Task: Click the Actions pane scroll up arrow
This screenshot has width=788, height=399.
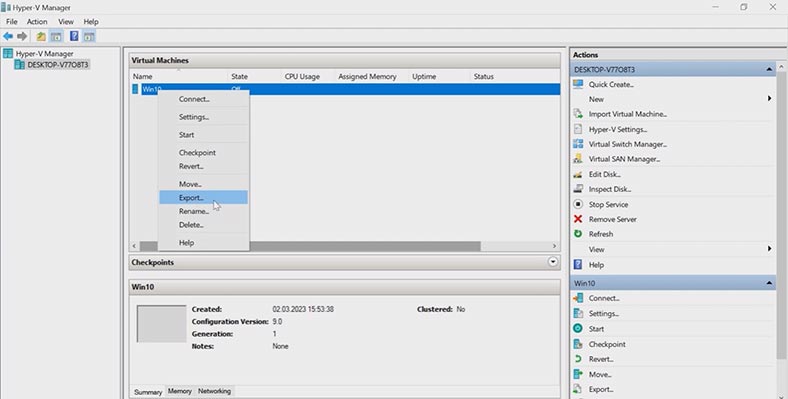Action: [781, 67]
